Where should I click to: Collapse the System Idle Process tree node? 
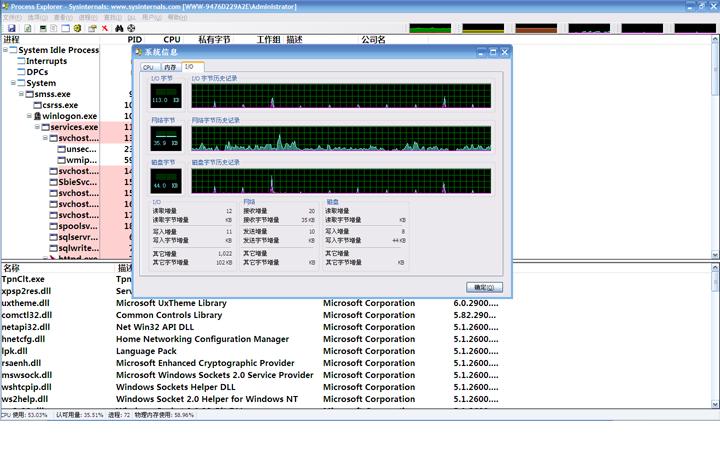pyautogui.click(x=5, y=50)
